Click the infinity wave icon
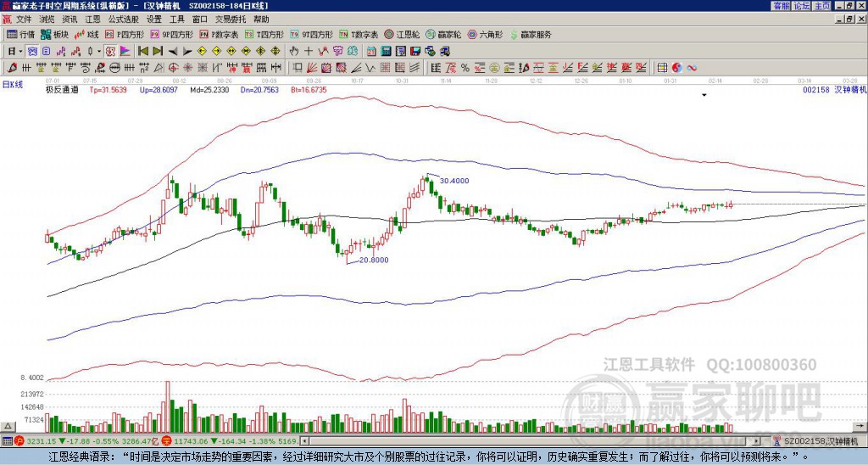Image resolution: width=868 pixels, height=465 pixels. pyautogui.click(x=691, y=68)
